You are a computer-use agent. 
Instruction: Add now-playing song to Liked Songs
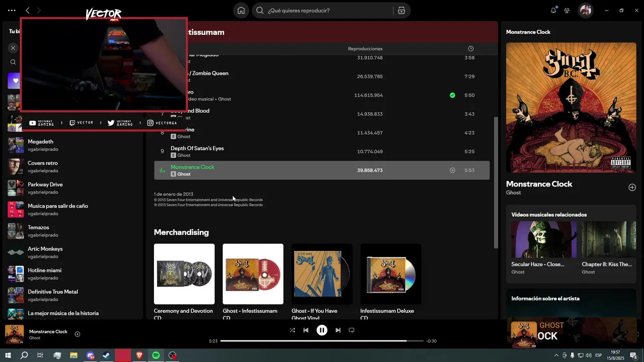point(77,334)
